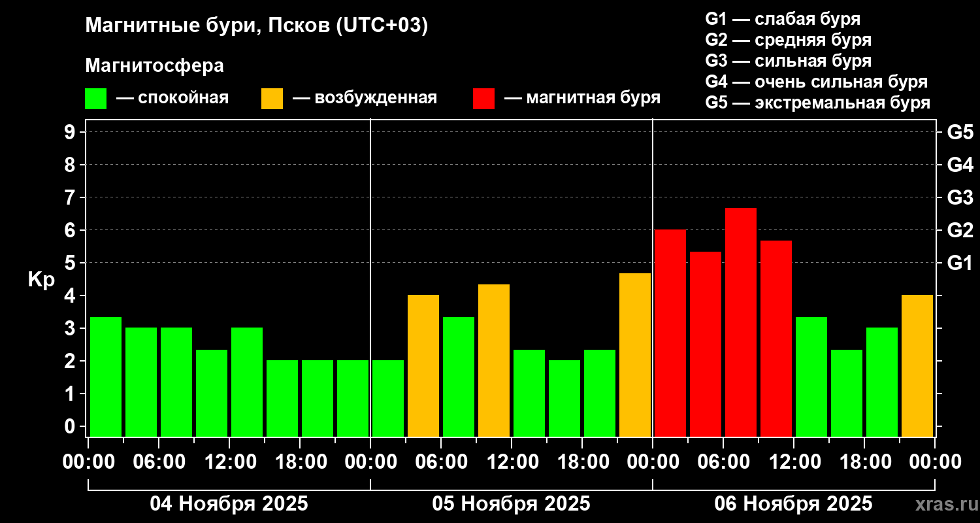Click the legend text '— спокойная'
Viewport: 980px width, 523px height.
point(172,99)
